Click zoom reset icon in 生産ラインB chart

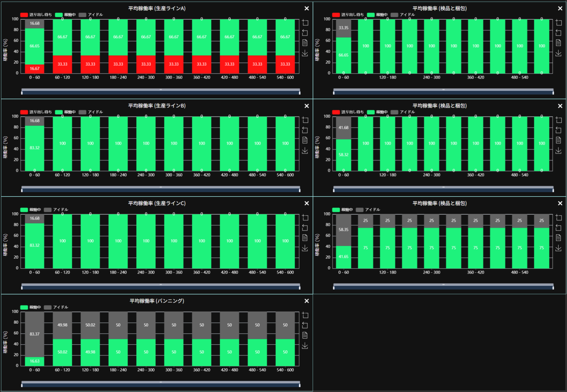pos(305,130)
